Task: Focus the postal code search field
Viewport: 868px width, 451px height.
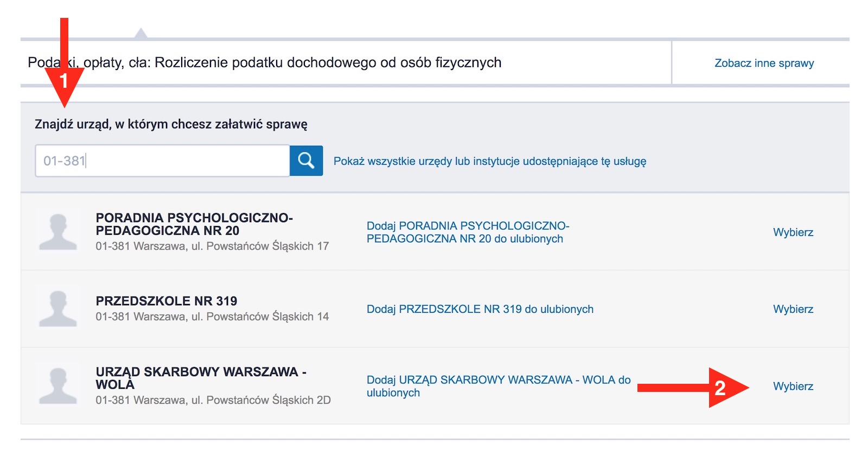Action: click(x=162, y=160)
